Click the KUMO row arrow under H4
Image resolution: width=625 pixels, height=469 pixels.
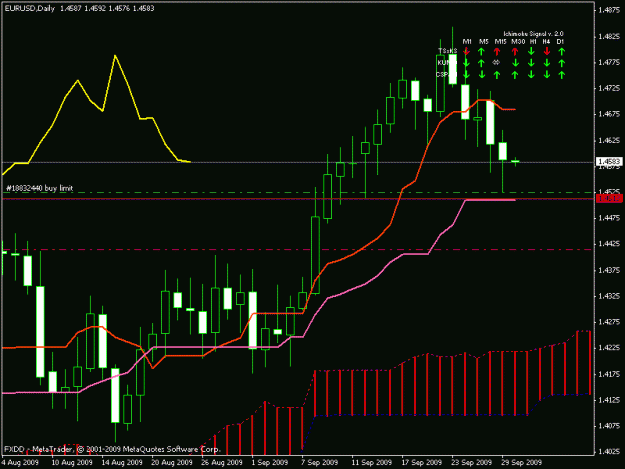pyautogui.click(x=547, y=63)
